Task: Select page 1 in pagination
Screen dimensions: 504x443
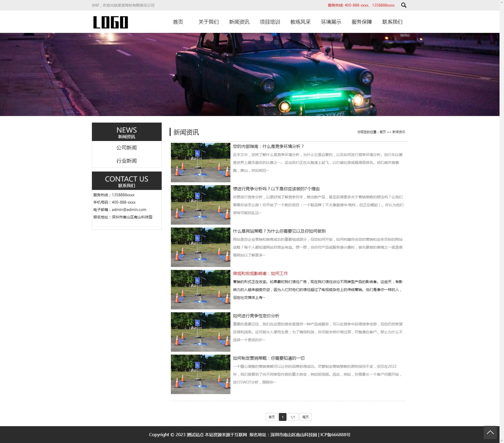Action: click(283, 417)
